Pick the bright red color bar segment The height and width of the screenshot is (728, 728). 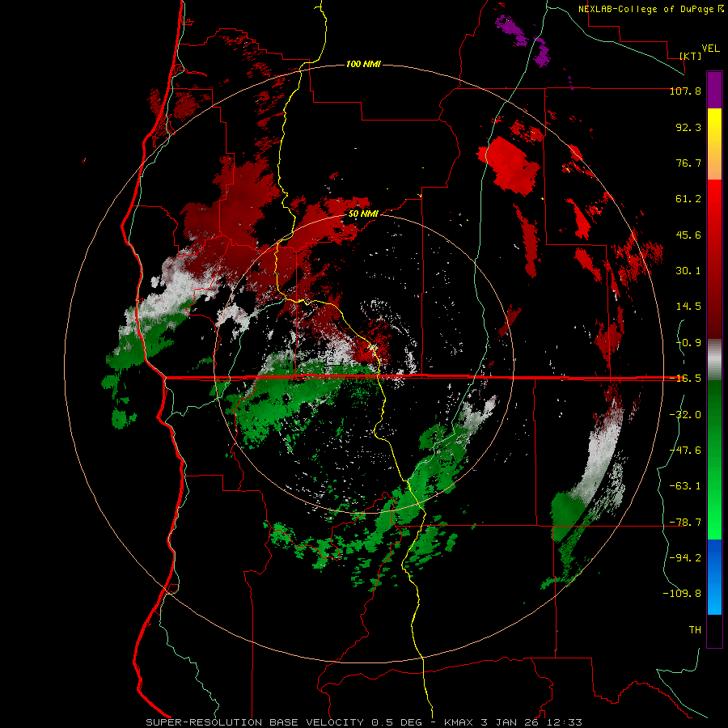coord(714,199)
